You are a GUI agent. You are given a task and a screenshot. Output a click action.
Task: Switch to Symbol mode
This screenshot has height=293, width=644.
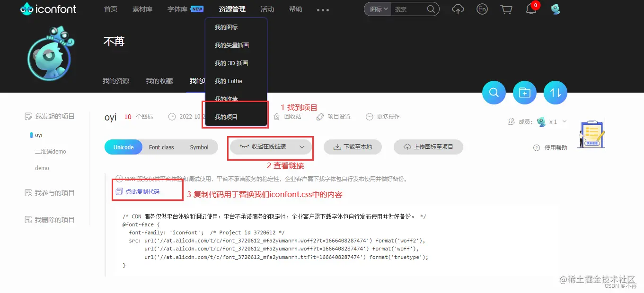click(199, 147)
